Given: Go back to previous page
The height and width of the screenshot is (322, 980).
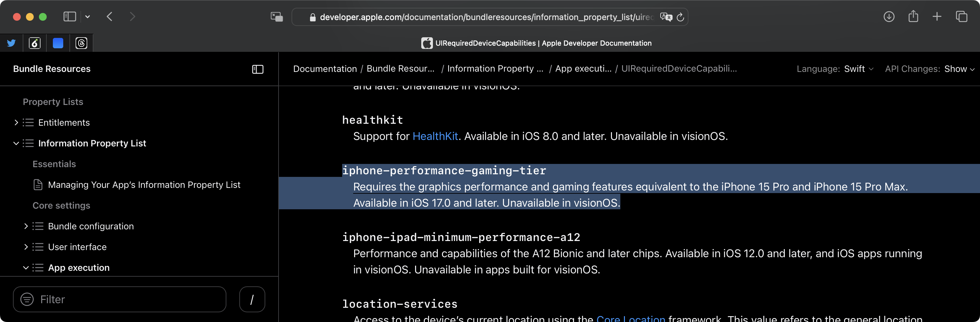Looking at the screenshot, I should click(110, 17).
